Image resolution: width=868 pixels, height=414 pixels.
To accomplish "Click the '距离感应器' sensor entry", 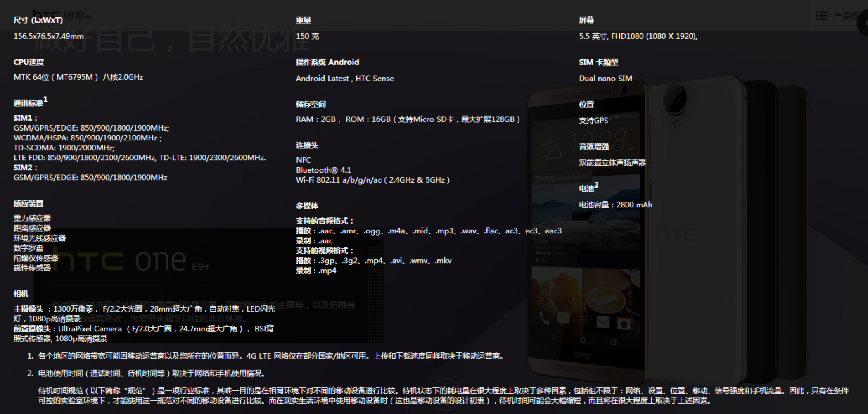I will 32,228.
